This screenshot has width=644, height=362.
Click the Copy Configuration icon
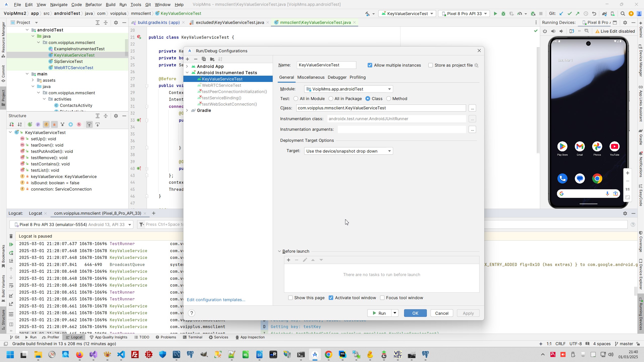[x=204, y=59]
